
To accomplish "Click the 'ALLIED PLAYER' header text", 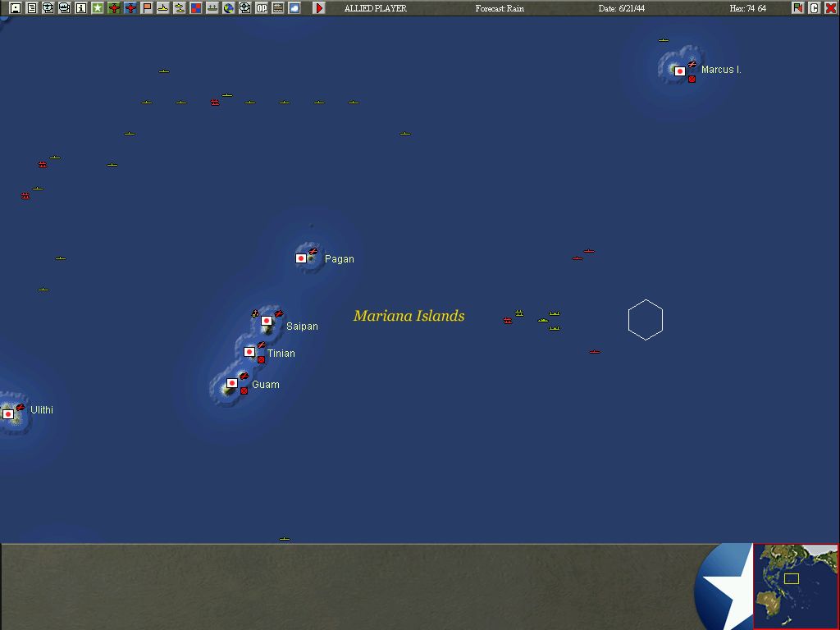I will 376,8.
